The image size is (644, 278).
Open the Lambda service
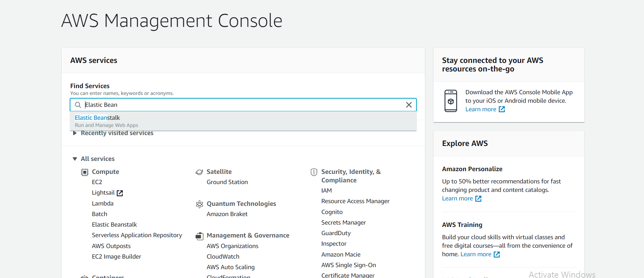pos(103,203)
